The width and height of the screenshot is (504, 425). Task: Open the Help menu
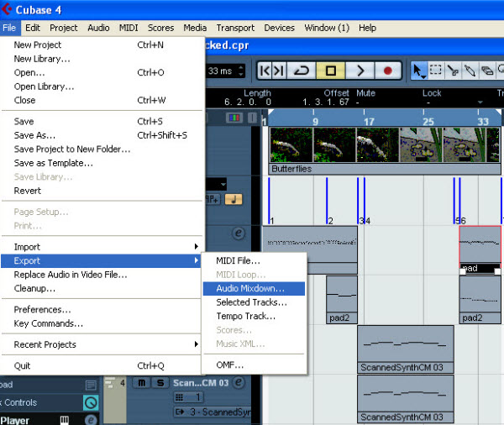[367, 28]
